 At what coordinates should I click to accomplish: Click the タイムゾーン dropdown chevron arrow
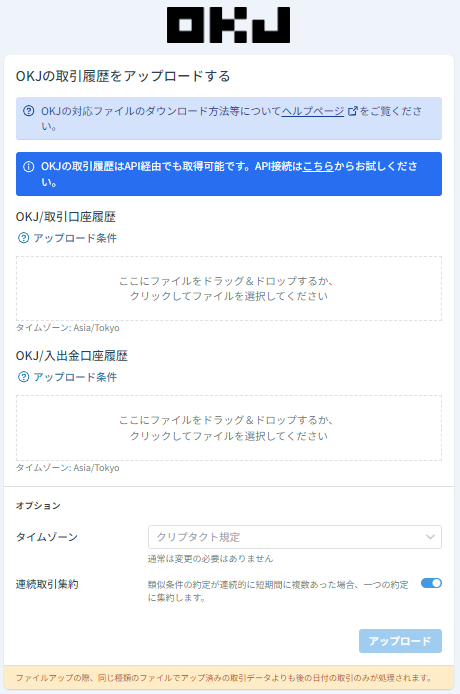[430, 537]
